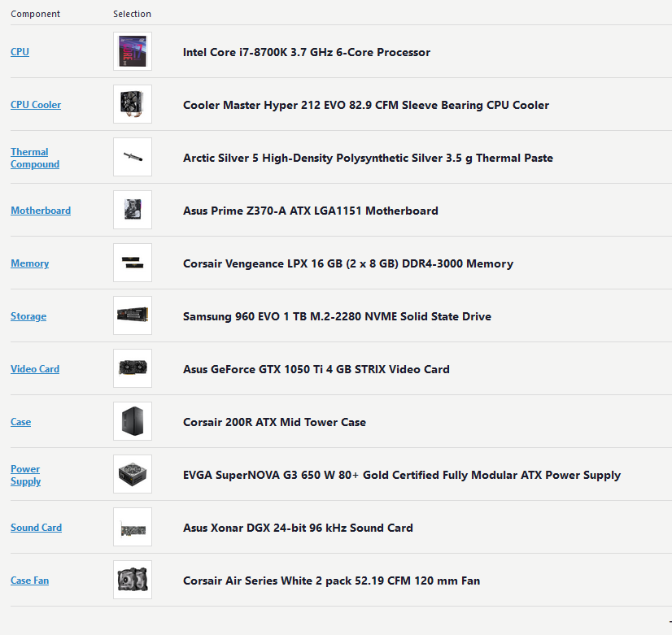Select Arctic Silver 5 Thermal Paste name
The image size is (672, 635).
point(368,158)
